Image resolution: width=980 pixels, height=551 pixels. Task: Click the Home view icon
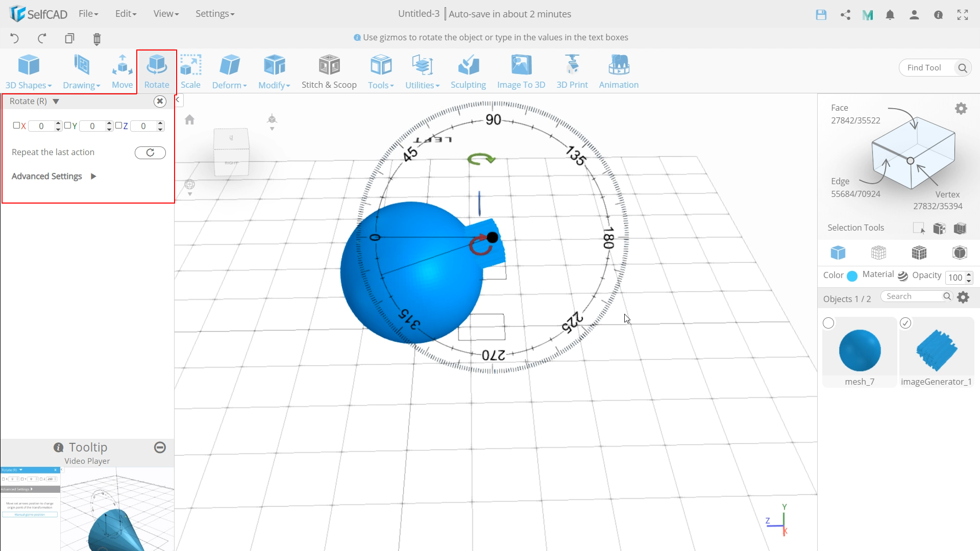click(190, 119)
